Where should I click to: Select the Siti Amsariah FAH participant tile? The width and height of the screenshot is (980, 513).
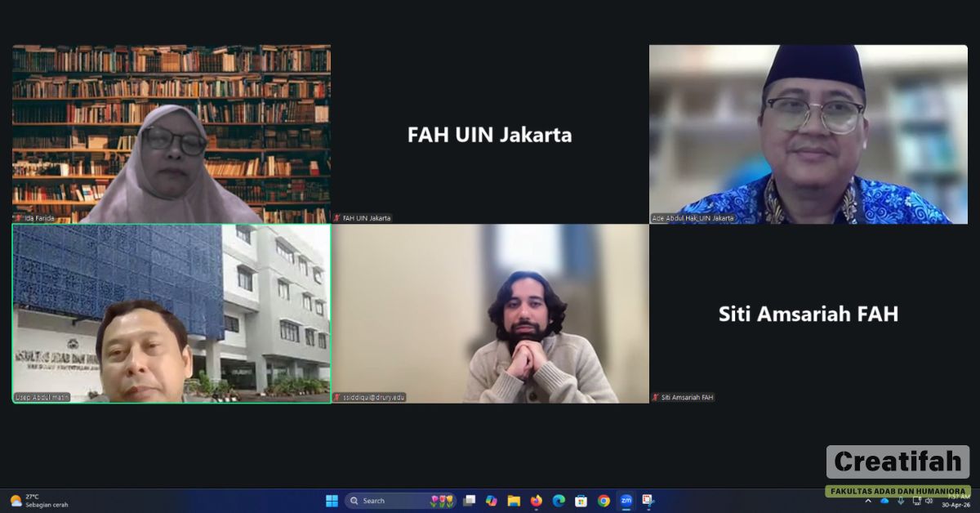808,314
